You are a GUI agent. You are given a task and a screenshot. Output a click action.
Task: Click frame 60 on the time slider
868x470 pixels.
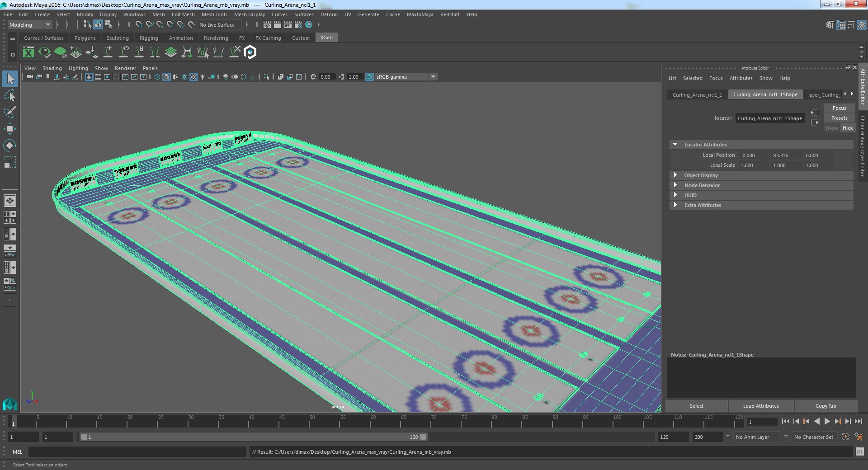coord(373,422)
